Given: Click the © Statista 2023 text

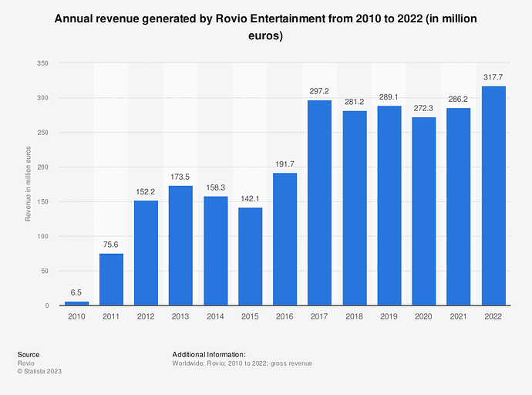Looking at the screenshot, I should (39, 371).
